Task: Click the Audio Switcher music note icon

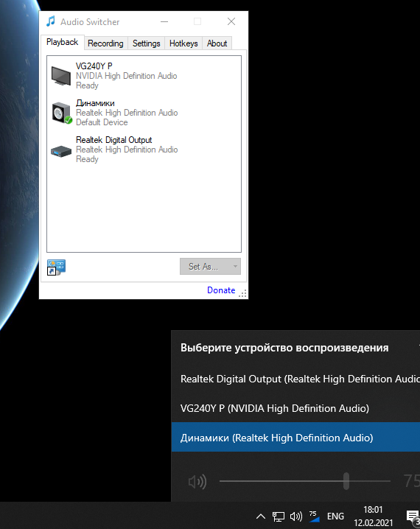Action: (x=51, y=21)
